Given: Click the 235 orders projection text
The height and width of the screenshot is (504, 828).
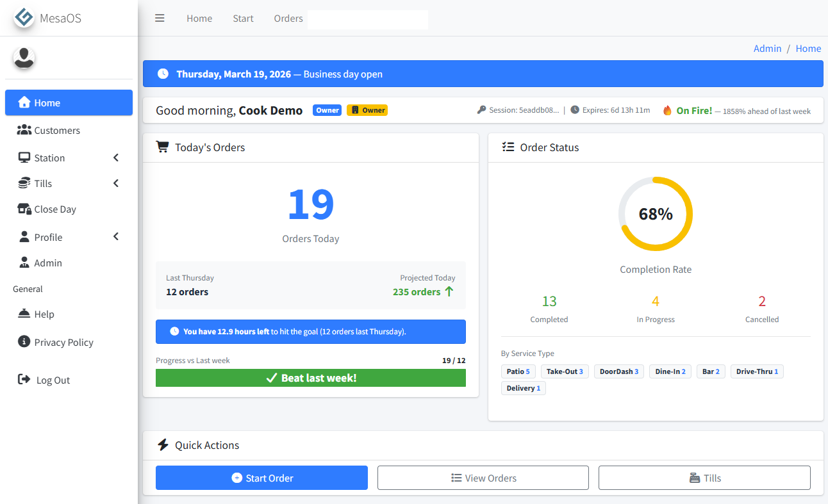Looking at the screenshot, I should pos(417,291).
